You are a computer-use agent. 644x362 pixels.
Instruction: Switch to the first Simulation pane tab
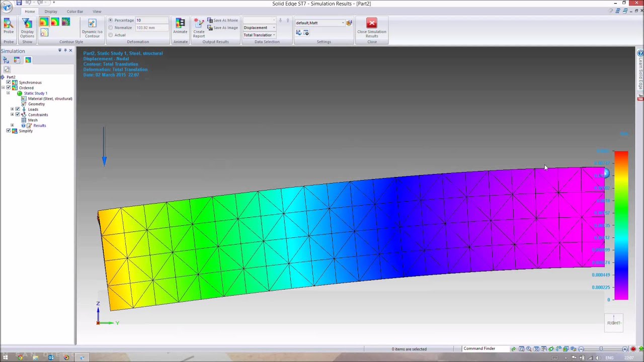coord(6,60)
